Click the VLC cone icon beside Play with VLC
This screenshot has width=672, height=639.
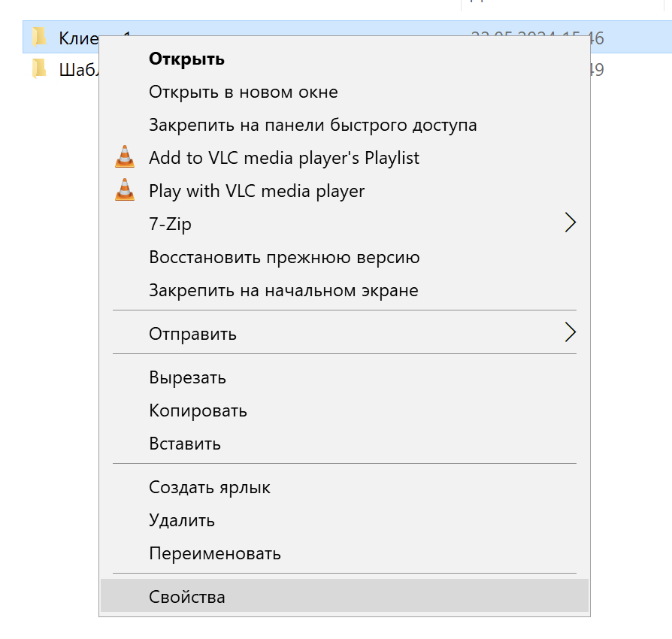pos(125,190)
